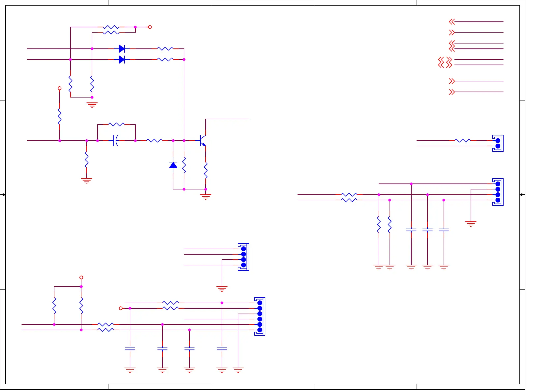Click the bidirectional double-arrow port symbol
This screenshot has height=392, width=555.
445,62
